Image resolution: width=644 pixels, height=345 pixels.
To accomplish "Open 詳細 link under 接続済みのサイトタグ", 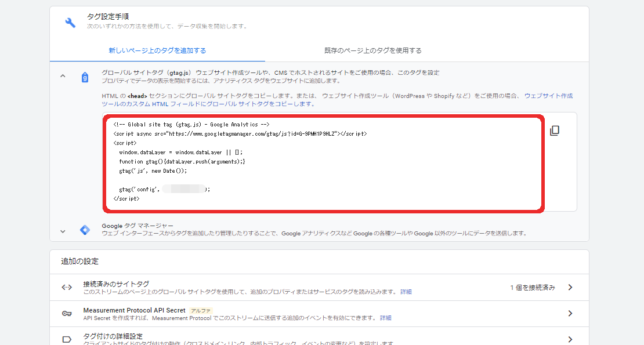I will [406, 292].
